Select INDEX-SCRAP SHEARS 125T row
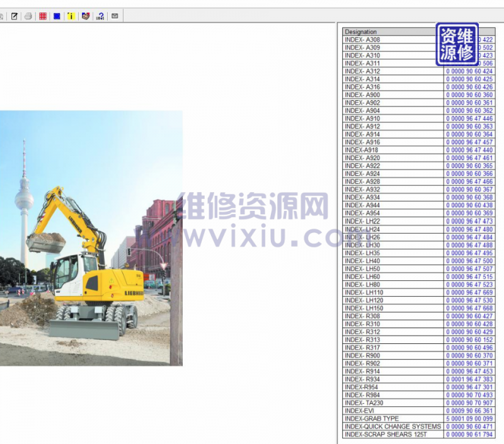This screenshot has width=504, height=444. (385, 435)
